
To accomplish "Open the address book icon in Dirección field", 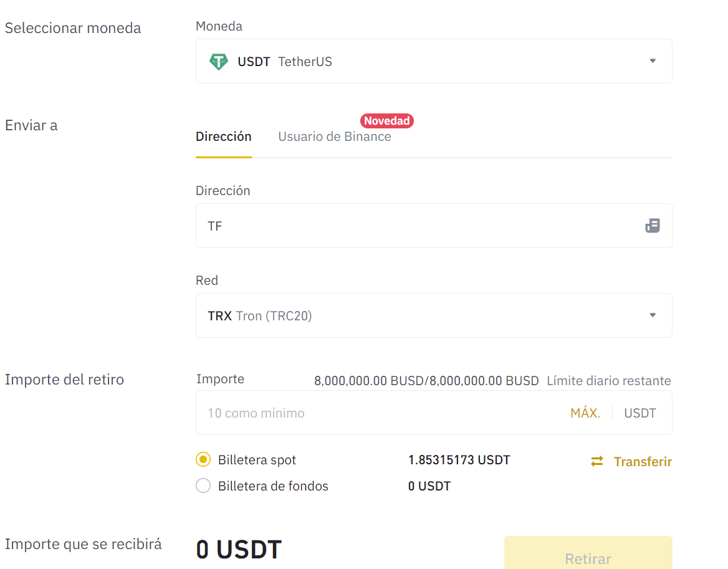I will 652,226.
